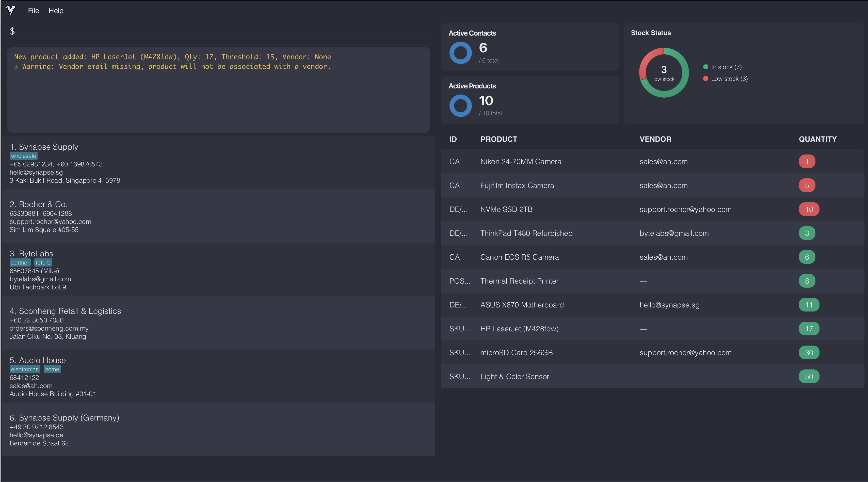The height and width of the screenshot is (482, 868).
Task: Click the Active Contacts ring indicator
Action: click(460, 53)
